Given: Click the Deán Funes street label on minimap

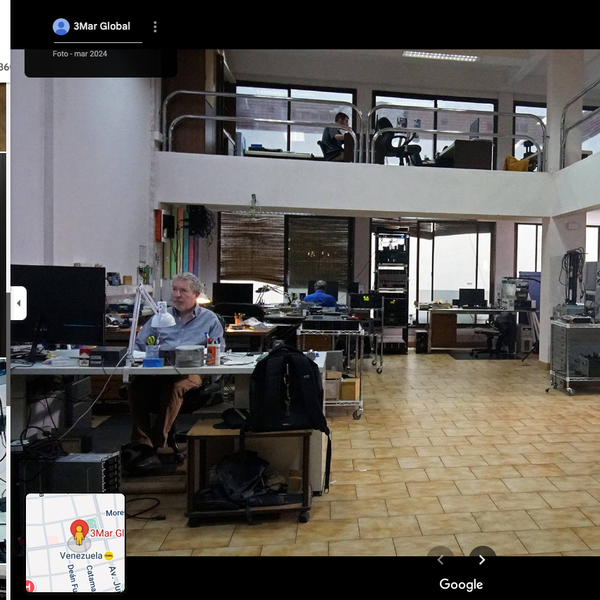Looking at the screenshot, I should click(x=71, y=577).
